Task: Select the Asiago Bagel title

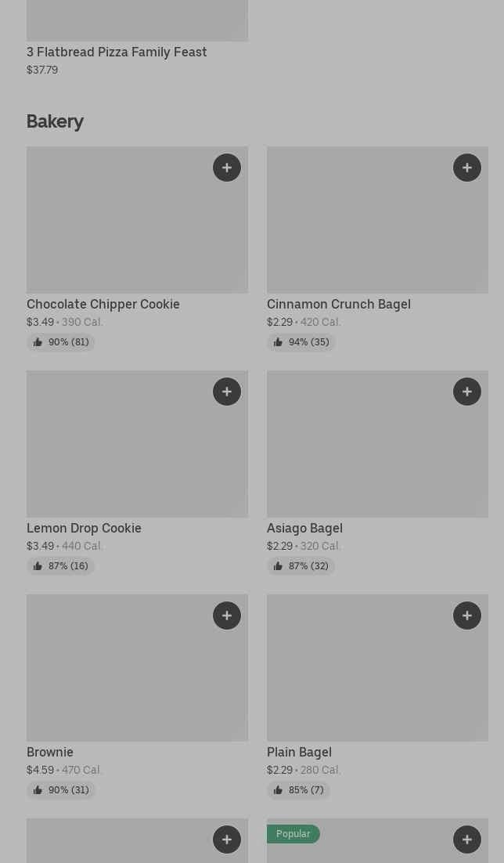Action: 304,528
